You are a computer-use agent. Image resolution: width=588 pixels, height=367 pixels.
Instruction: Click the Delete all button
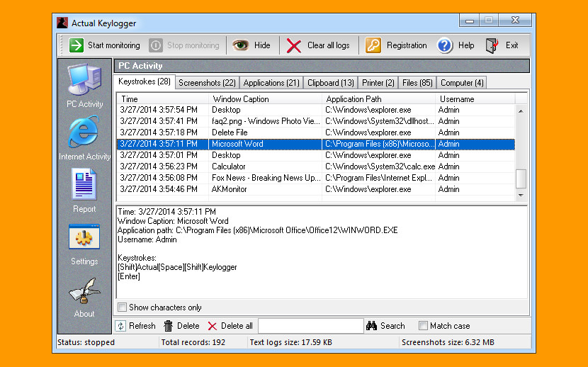(x=230, y=326)
